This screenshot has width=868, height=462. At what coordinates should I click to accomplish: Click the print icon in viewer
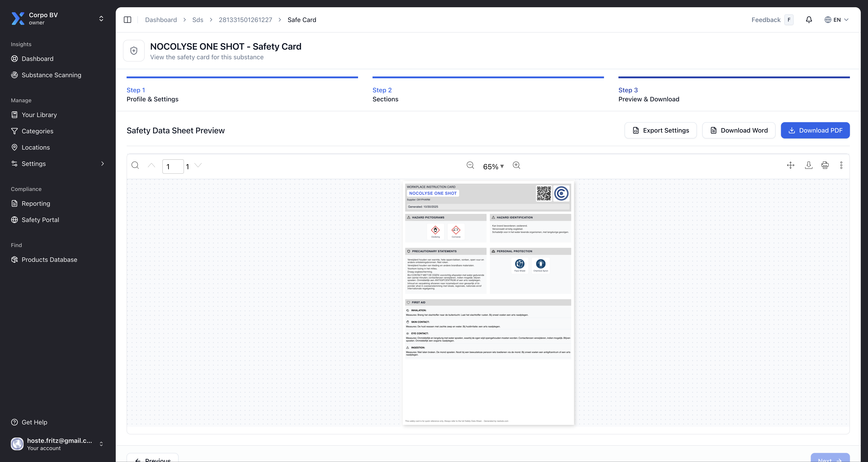[x=825, y=165]
